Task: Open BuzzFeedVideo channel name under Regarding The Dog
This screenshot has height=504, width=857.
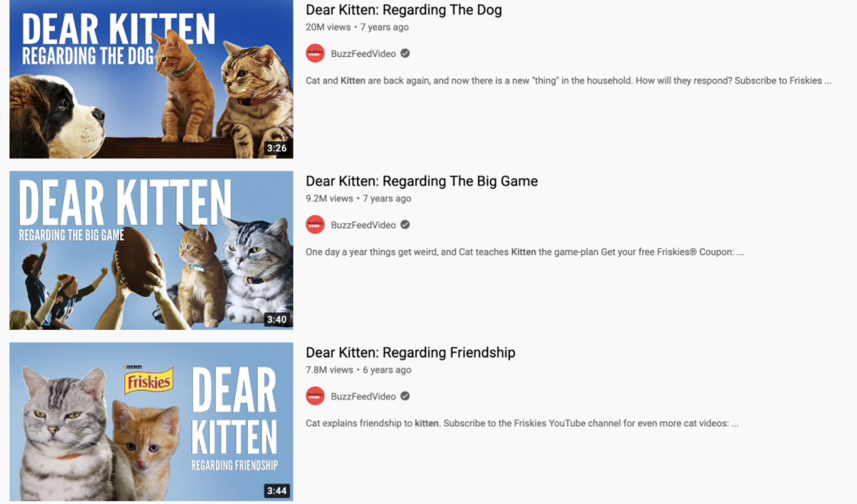Action: (363, 54)
